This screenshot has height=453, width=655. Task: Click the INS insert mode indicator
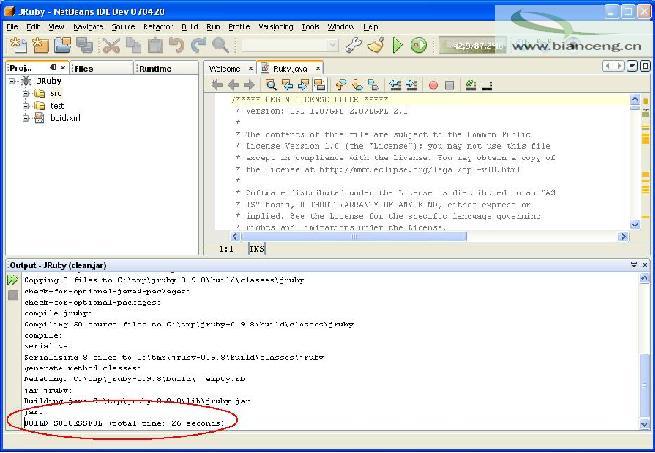tap(256, 249)
